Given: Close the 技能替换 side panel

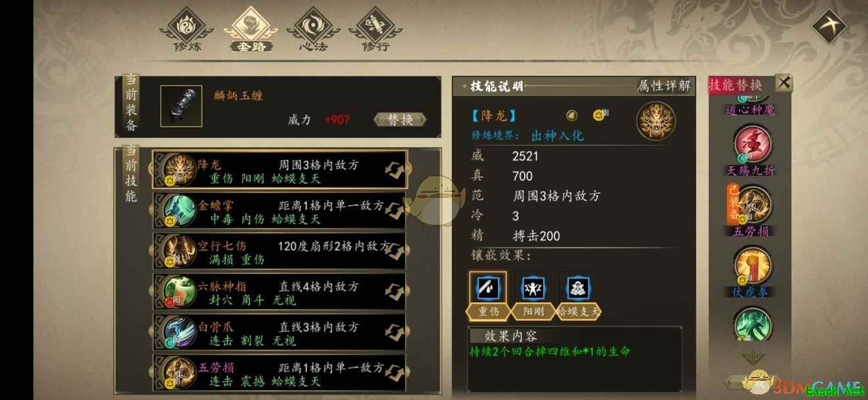Looking at the screenshot, I should (x=783, y=83).
